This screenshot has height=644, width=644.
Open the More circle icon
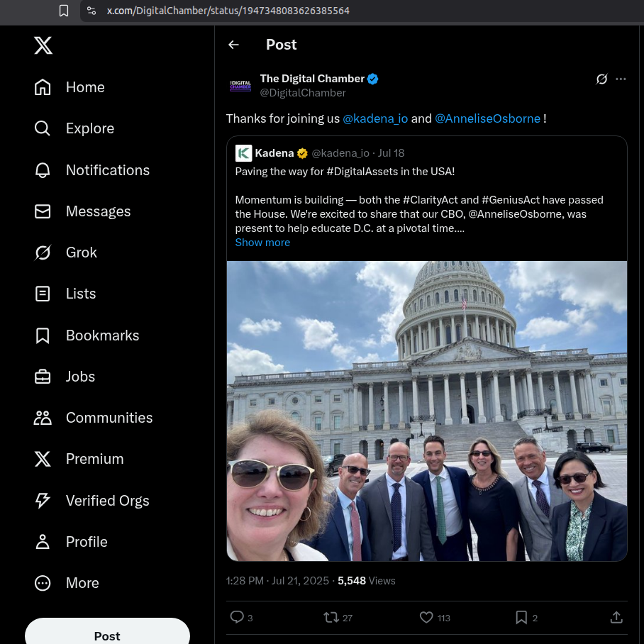[x=43, y=583]
